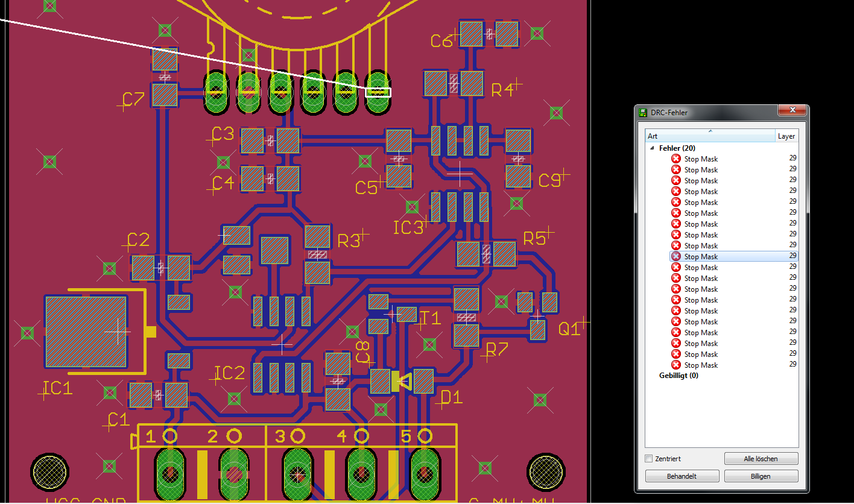Click the T1 component label
The width and height of the screenshot is (854, 504).
pos(430,318)
